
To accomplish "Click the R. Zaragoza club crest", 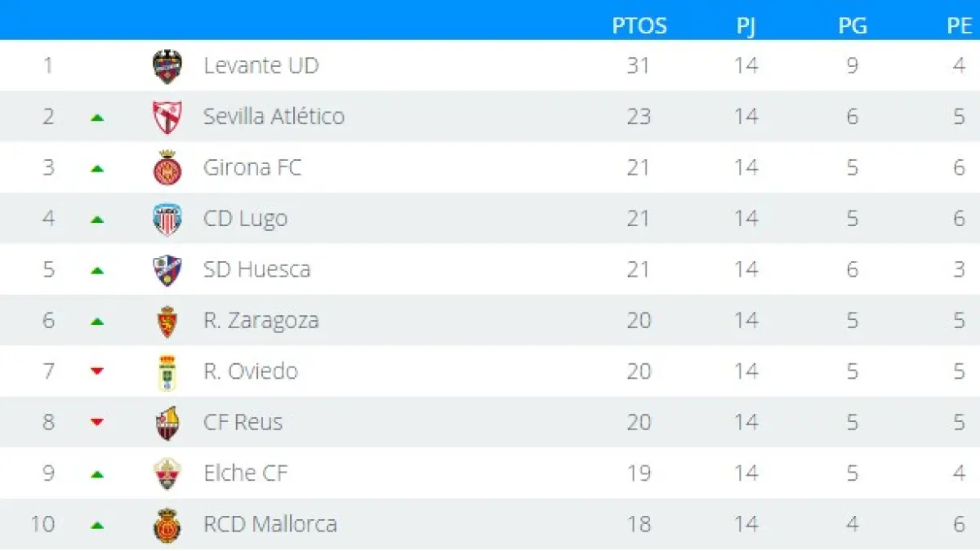I will (167, 321).
